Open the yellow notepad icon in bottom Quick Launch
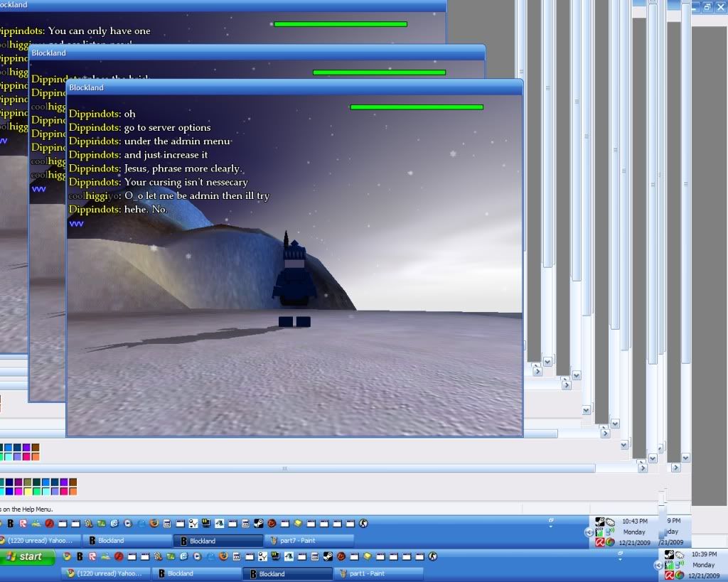Viewport: 728px width, 582px height. tap(368, 556)
